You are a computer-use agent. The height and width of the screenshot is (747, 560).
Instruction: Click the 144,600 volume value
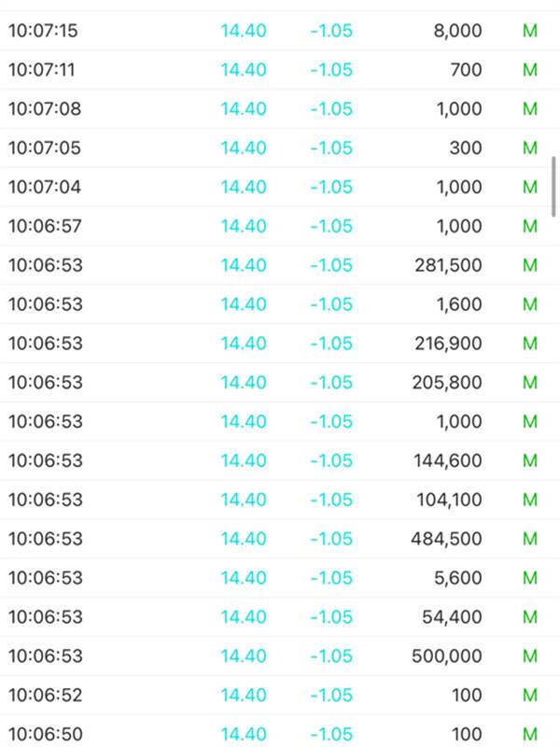click(449, 461)
